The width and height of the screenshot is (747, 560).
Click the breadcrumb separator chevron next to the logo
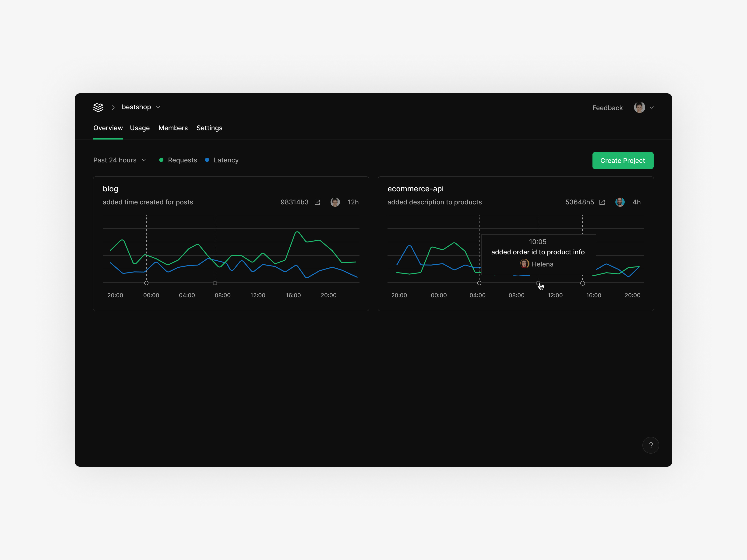(113, 107)
